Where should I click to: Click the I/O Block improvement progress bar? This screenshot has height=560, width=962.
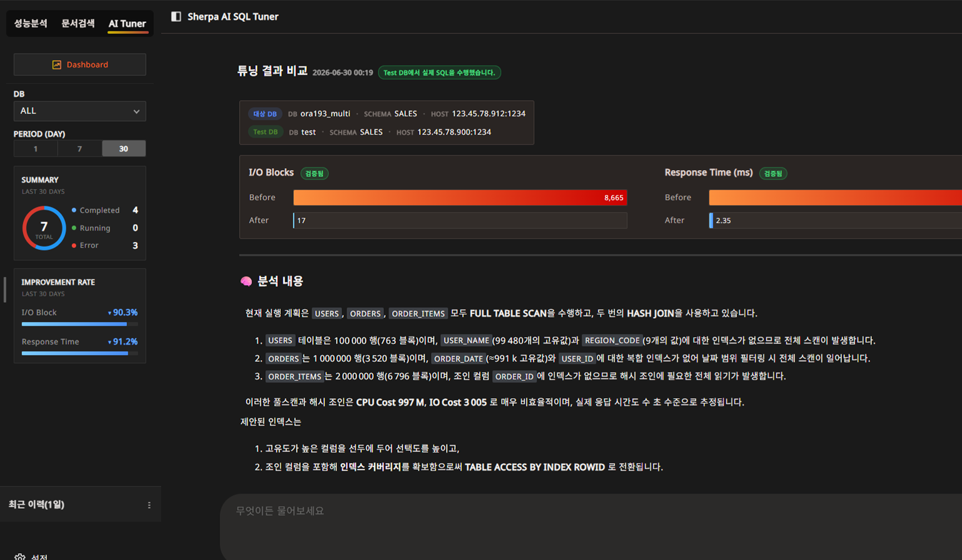coord(80,324)
